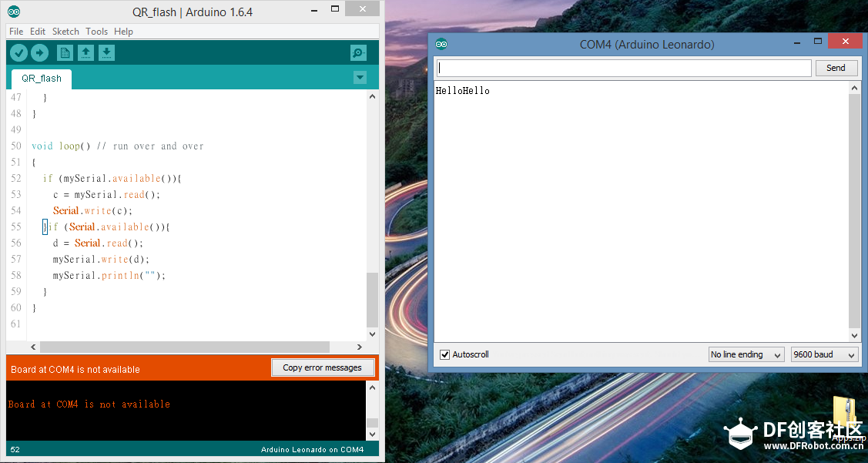This screenshot has width=868, height=463.
Task: Click the Upload arrow icon
Action: coord(39,52)
